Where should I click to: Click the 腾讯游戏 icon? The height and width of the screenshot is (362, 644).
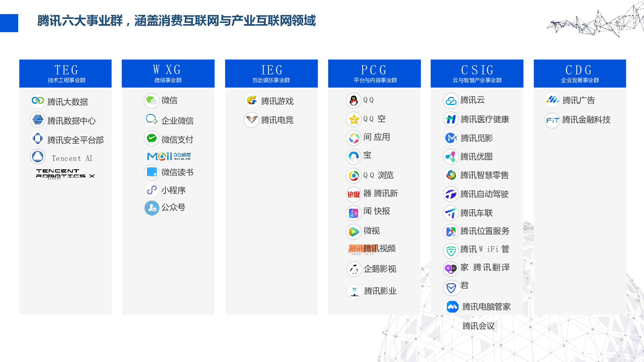tap(252, 100)
